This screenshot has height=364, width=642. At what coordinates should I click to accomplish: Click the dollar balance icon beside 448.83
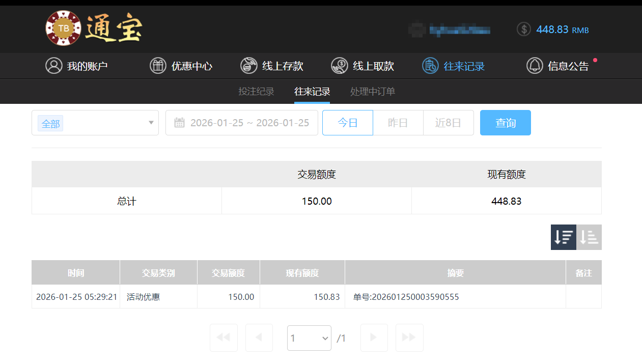(523, 29)
